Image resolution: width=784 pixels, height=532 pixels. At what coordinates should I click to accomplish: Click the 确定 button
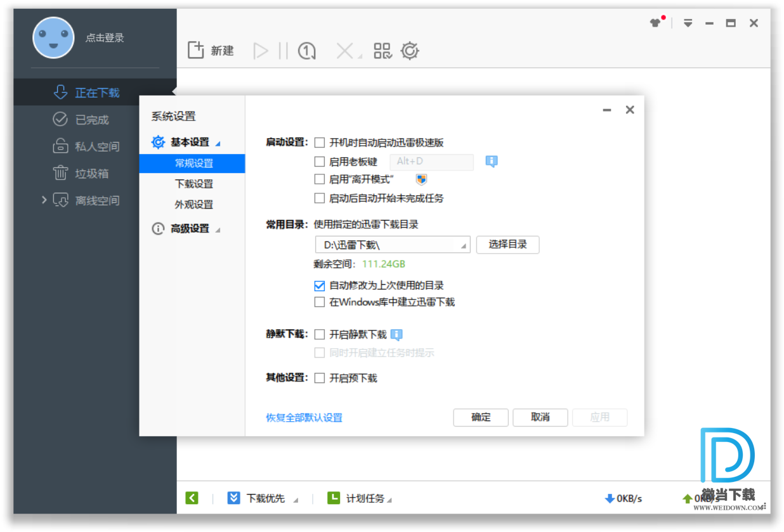click(481, 417)
